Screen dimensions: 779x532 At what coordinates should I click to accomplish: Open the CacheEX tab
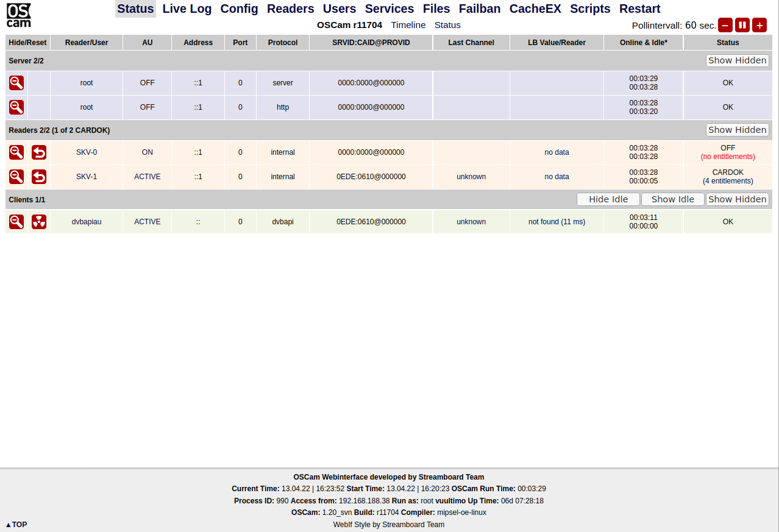click(x=535, y=9)
